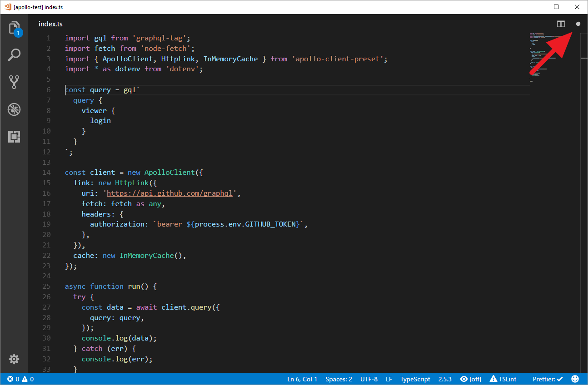Toggle the TSLint status bar item
The width and height of the screenshot is (588, 385).
[x=503, y=379]
